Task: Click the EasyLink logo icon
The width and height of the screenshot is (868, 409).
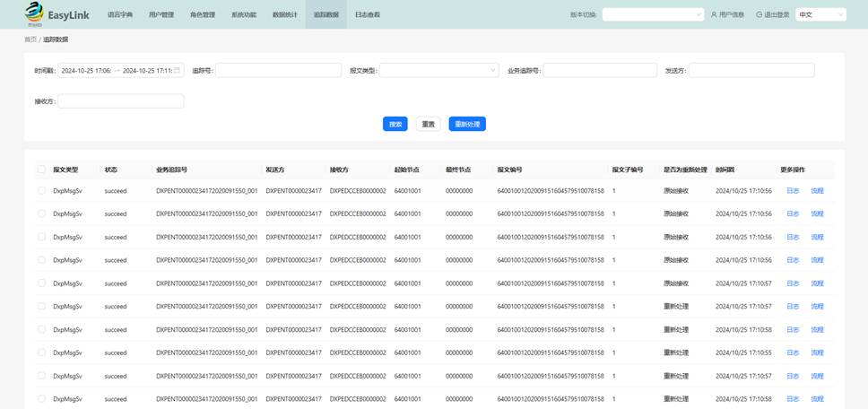Action: point(33,13)
